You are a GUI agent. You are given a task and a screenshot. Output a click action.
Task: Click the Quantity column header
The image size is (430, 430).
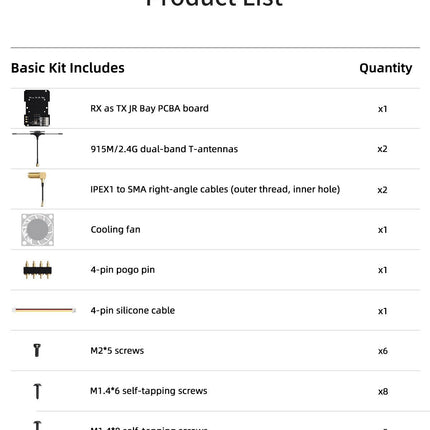click(x=386, y=68)
